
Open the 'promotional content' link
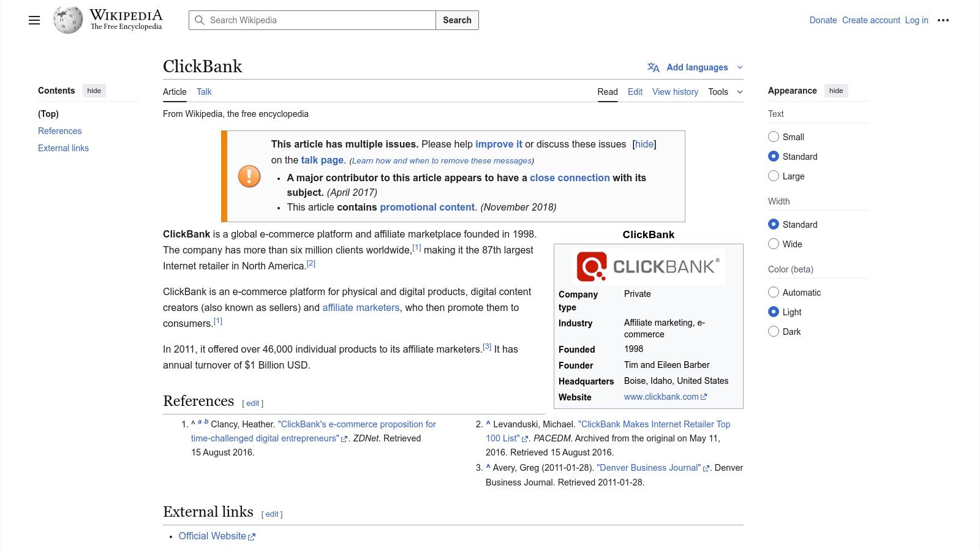(428, 207)
